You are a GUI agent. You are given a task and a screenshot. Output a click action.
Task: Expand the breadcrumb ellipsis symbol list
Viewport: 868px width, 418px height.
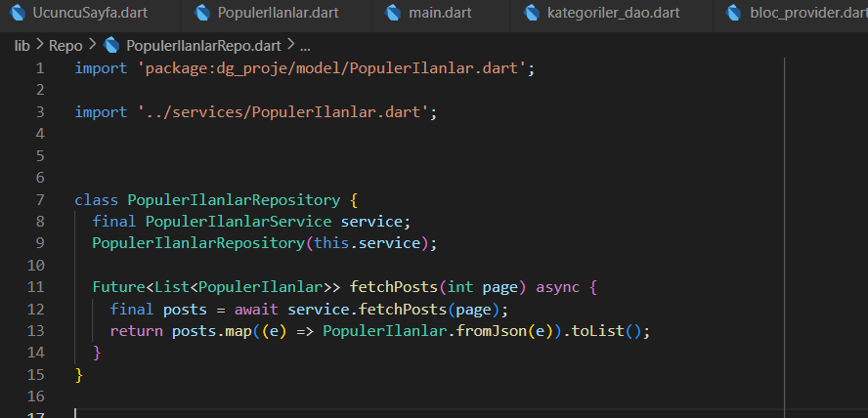click(x=305, y=47)
